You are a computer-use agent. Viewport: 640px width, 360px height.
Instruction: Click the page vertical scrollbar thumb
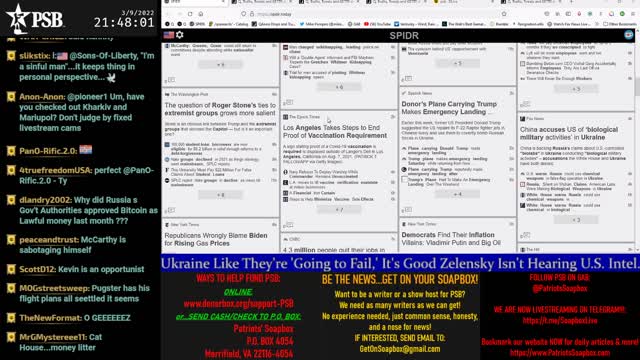(x=637, y=86)
